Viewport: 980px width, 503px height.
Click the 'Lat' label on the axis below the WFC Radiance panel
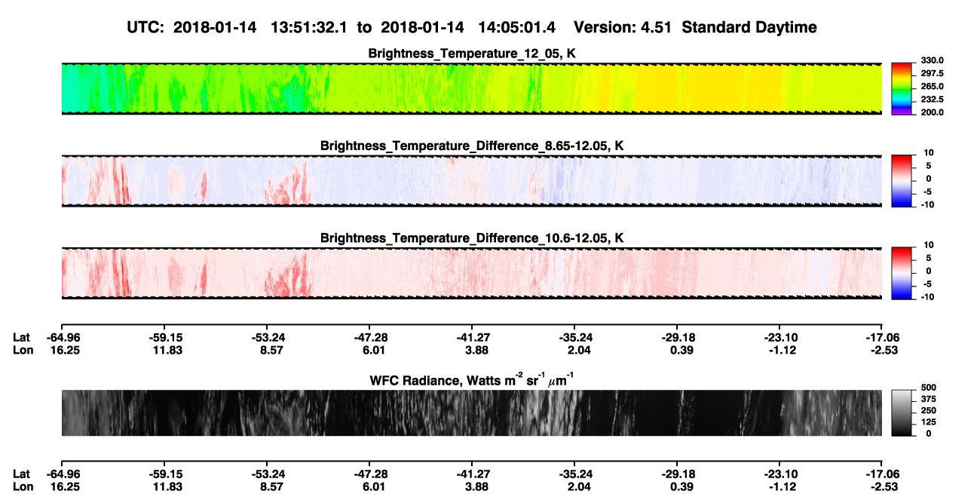pos(22,474)
